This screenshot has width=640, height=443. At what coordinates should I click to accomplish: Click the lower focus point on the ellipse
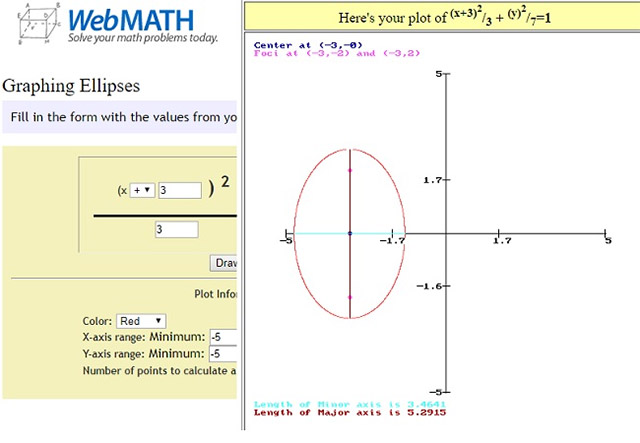point(350,298)
